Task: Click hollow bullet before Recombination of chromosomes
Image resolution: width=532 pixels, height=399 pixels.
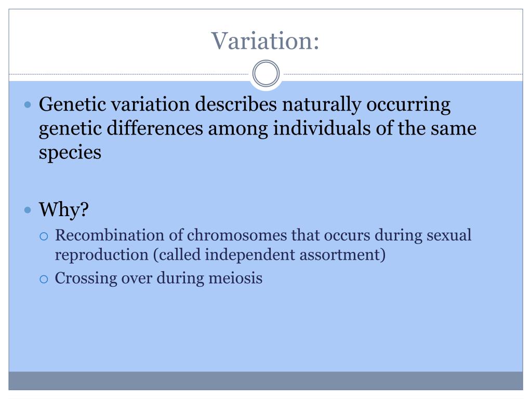Action: (44, 236)
